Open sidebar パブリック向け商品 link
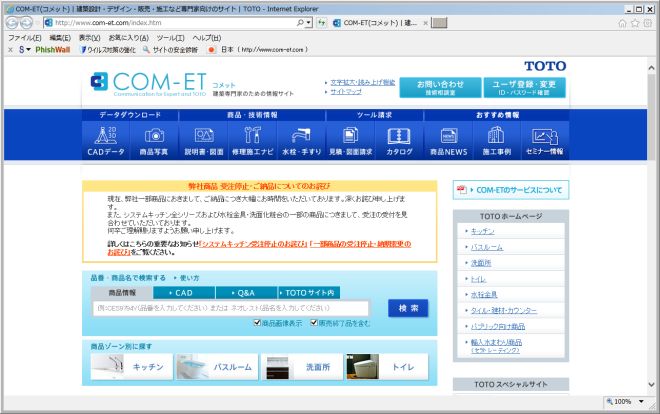Screen dimensions: 660x414 498,326
